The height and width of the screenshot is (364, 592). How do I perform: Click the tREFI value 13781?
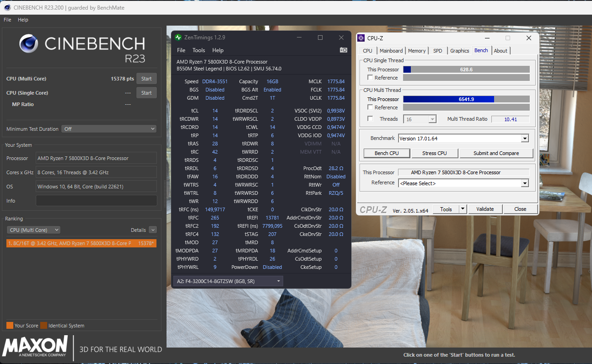point(272,218)
